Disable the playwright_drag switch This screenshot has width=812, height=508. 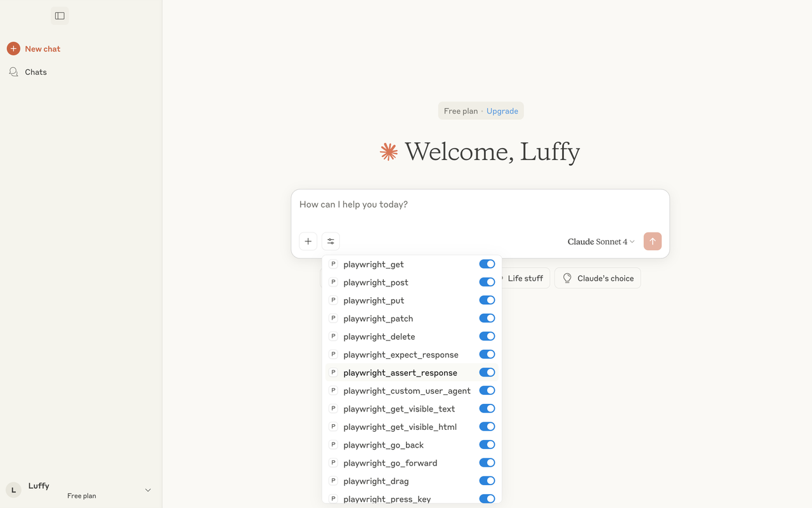[487, 481]
